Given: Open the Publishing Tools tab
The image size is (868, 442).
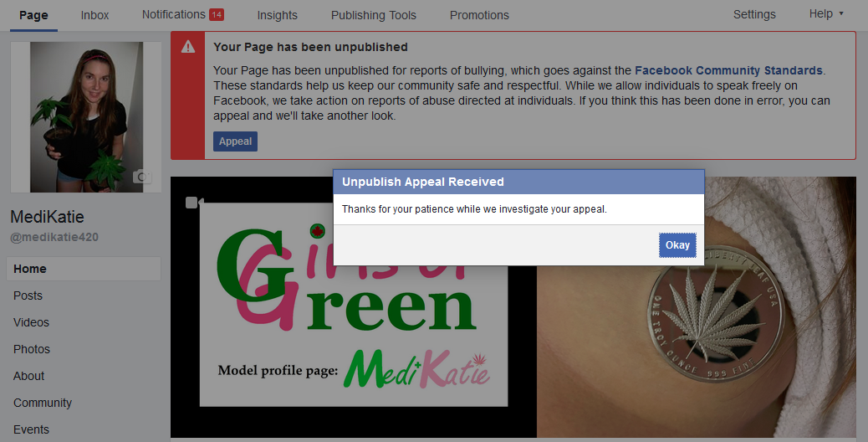Looking at the screenshot, I should coord(374,16).
